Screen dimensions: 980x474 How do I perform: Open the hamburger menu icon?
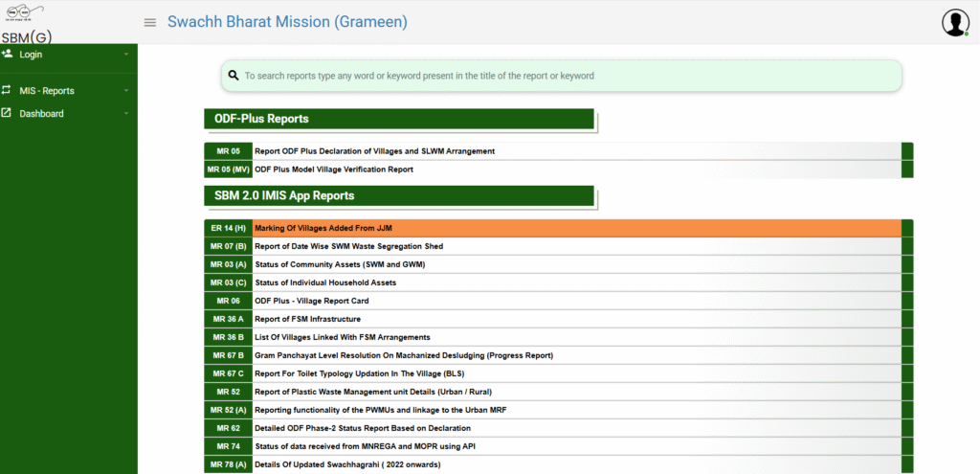click(150, 23)
